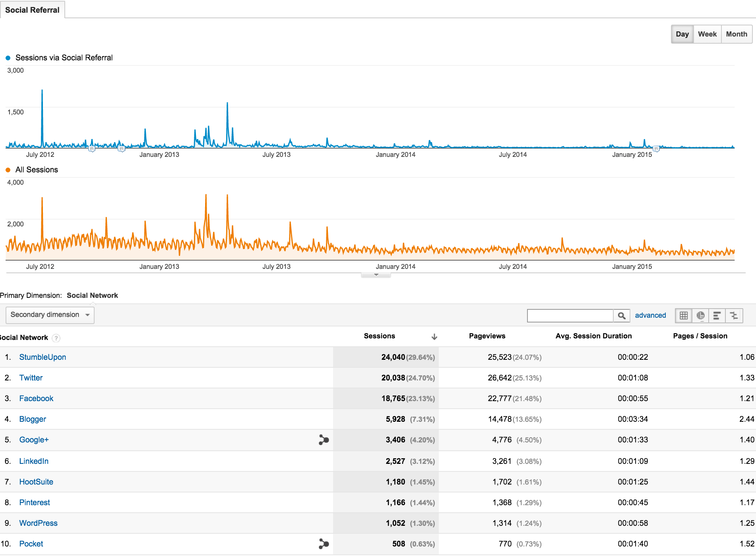Sort the table by Pageviews column header
The image size is (756, 556).
point(487,336)
